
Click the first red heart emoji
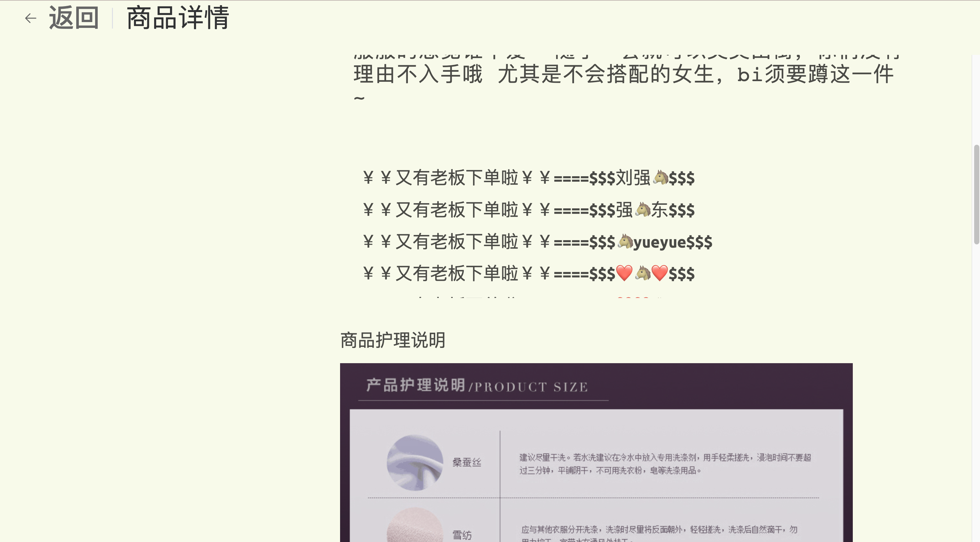pos(624,273)
